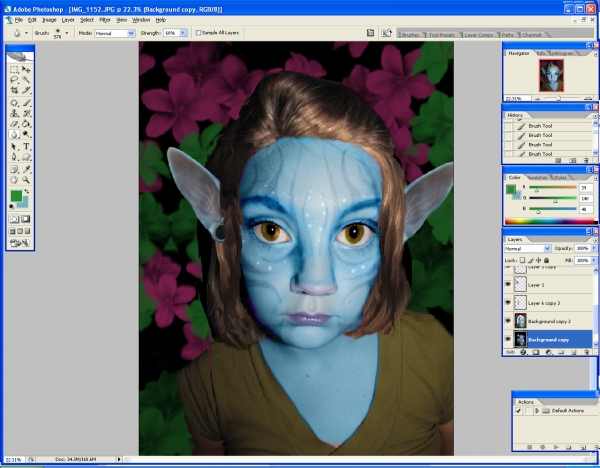Image resolution: width=600 pixels, height=468 pixels.
Task: Add a layer mask button
Action: pos(536,352)
